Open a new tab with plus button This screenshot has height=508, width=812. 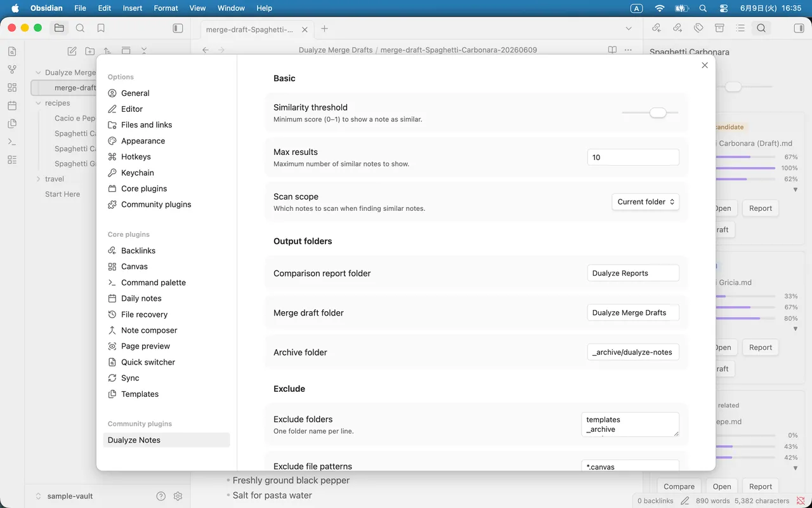pyautogui.click(x=324, y=29)
